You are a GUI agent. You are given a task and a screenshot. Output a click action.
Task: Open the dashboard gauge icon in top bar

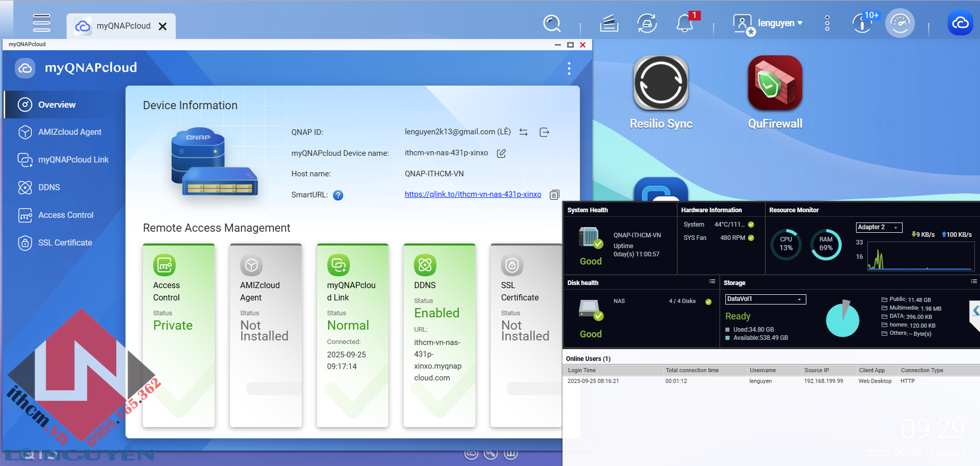tap(900, 24)
